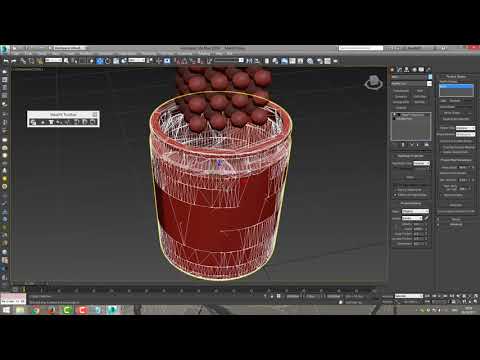
Task: Activate the Select and Rotate tool
Action: point(108,61)
